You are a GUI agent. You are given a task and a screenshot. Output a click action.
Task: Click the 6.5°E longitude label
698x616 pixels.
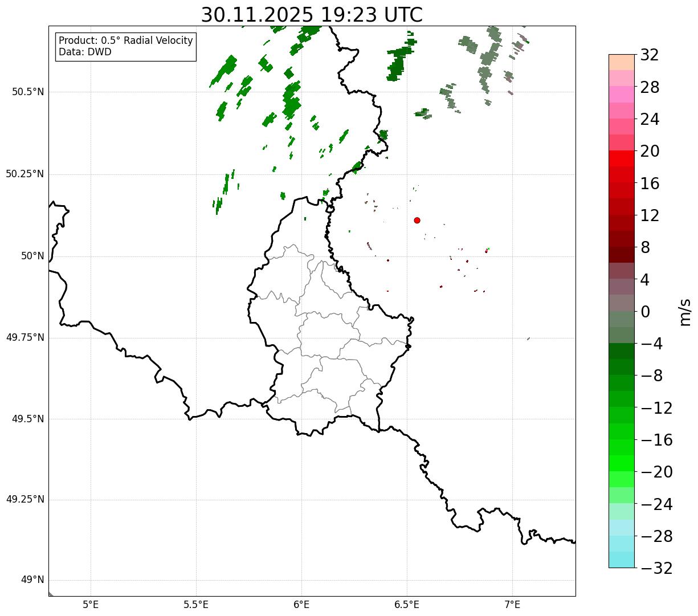pyautogui.click(x=407, y=605)
